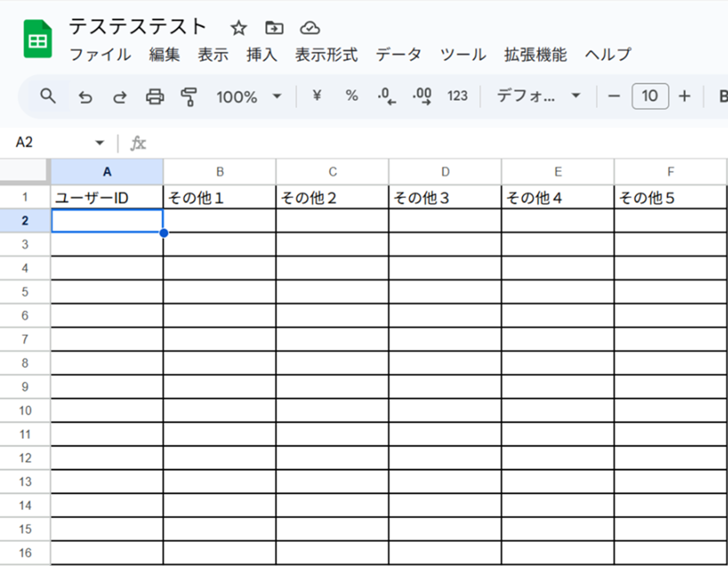
Task: Increase decimal places
Action: pyautogui.click(x=422, y=96)
